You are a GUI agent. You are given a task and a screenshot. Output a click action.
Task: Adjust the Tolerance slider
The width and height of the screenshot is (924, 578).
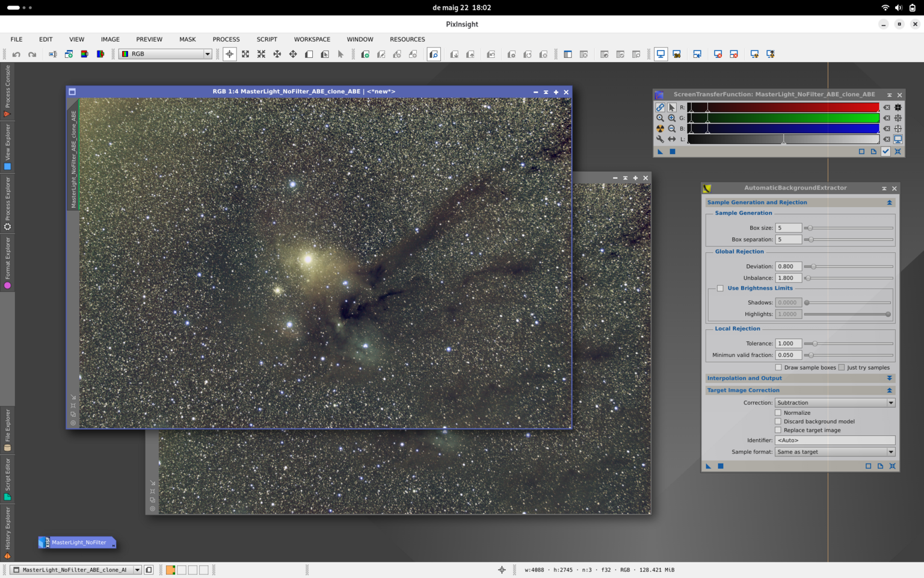849,344
